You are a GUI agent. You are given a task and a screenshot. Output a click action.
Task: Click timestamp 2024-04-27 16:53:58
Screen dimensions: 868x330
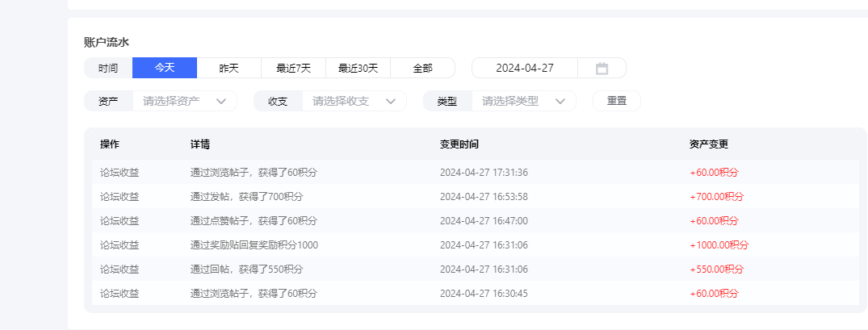coord(484,197)
